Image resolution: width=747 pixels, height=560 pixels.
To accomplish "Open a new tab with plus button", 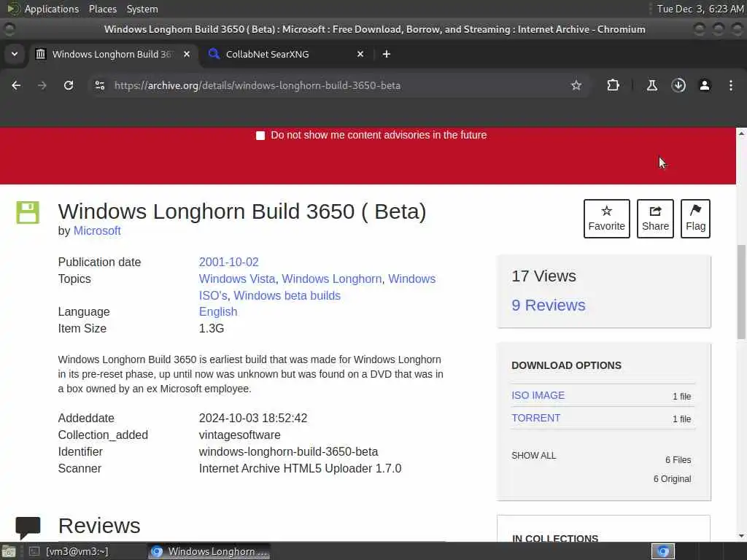I will (x=387, y=54).
